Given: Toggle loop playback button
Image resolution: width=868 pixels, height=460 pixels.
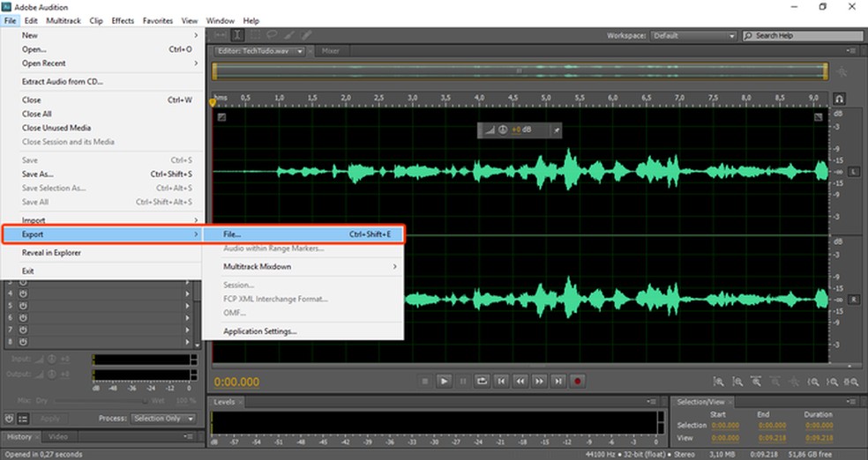Looking at the screenshot, I should [x=483, y=382].
